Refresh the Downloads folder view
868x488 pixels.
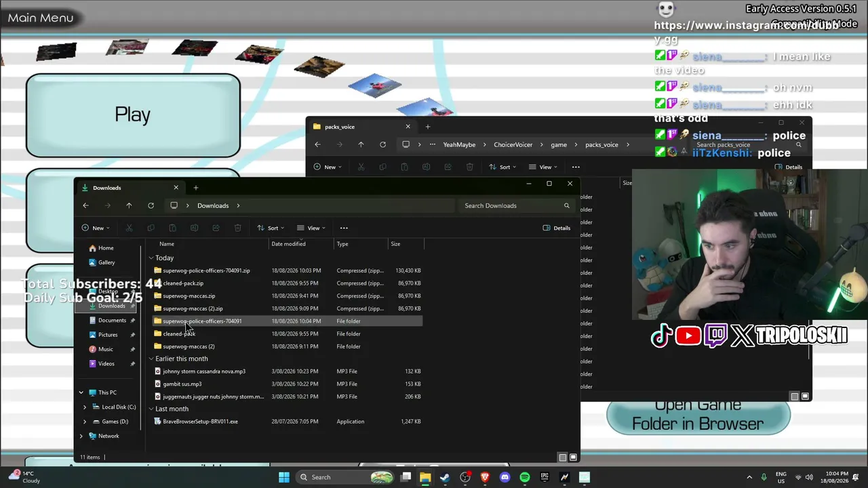[151, 205]
